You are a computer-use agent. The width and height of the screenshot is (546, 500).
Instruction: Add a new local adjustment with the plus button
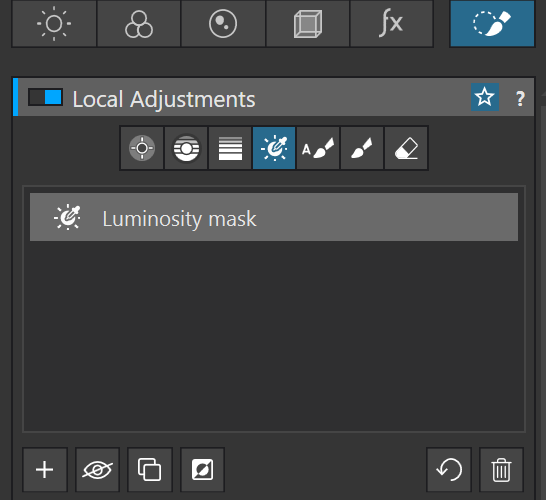(x=45, y=470)
